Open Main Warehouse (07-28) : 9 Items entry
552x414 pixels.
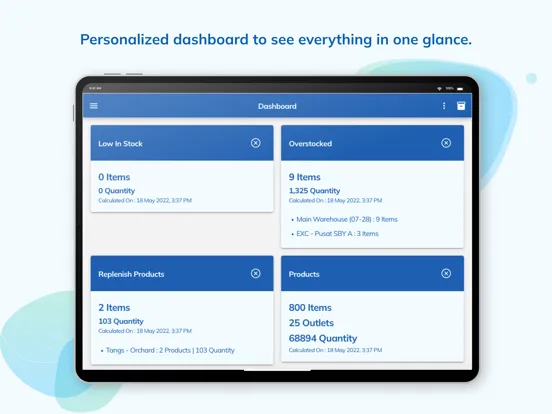pyautogui.click(x=347, y=219)
